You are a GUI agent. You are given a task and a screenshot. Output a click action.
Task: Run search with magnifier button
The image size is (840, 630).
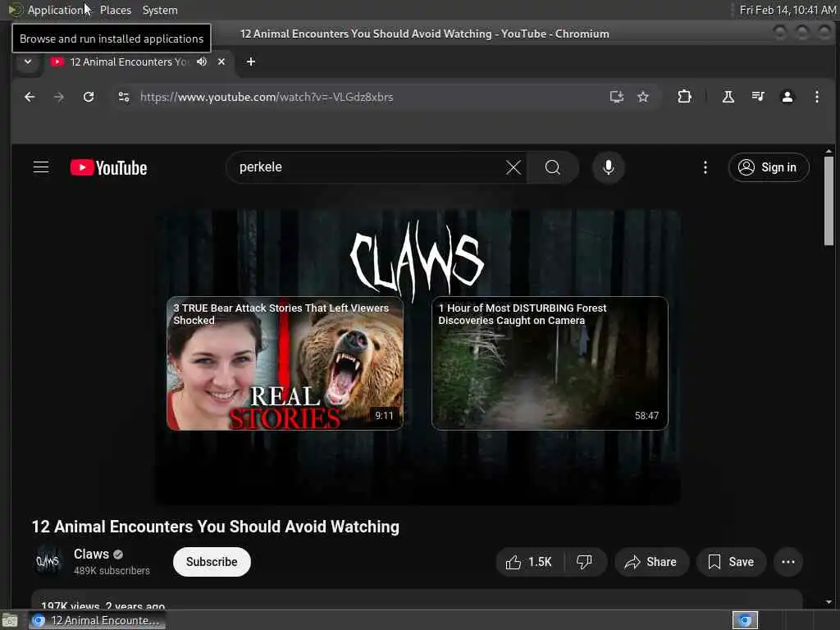click(552, 167)
